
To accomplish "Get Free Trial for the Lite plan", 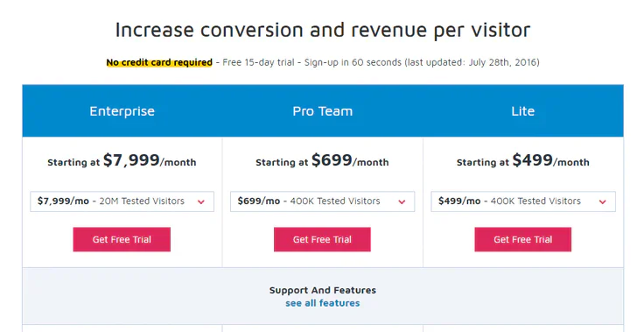I will tap(523, 239).
